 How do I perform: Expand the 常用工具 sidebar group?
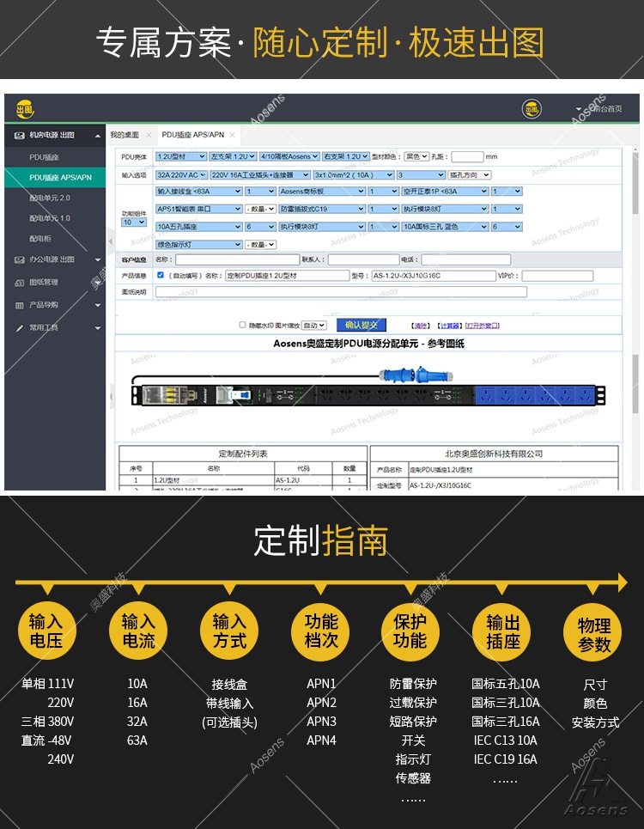(98, 328)
